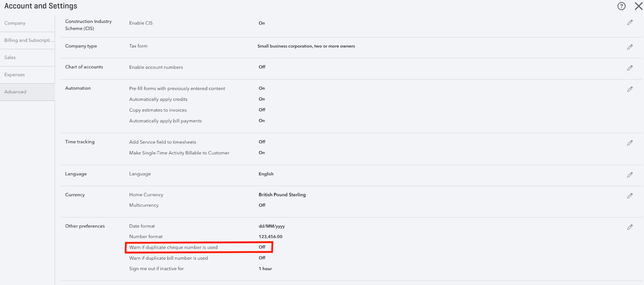Open Automation section edit pencil
Viewport: 644px width, 285px height.
pyautogui.click(x=630, y=89)
